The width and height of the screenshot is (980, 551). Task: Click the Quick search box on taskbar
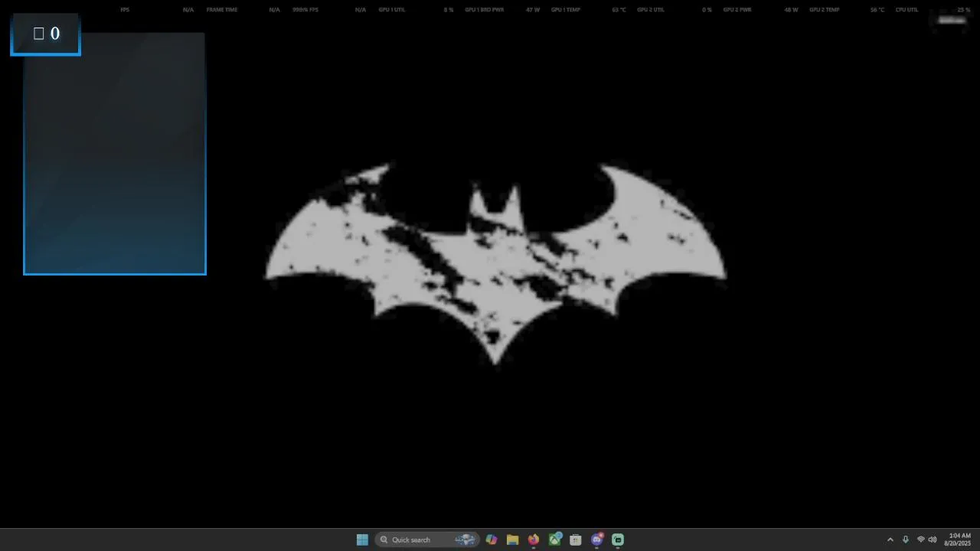point(427,540)
